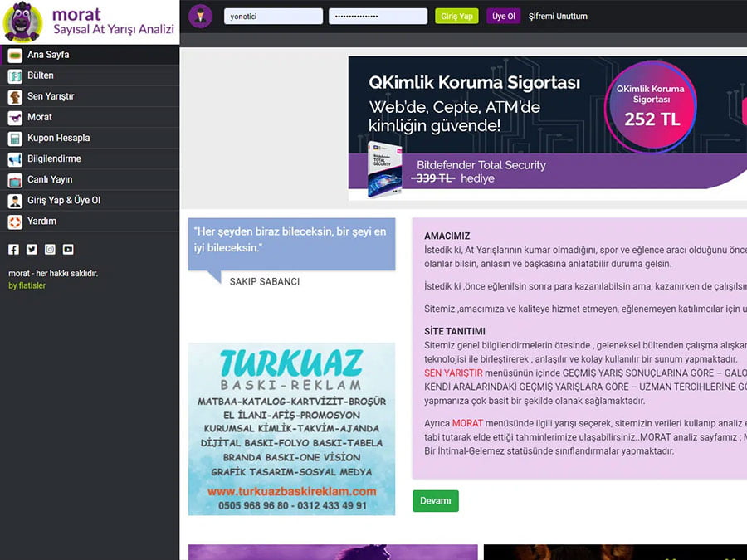747x560 pixels.
Task: Open Canlı Yayın menu item
Action: 90,179
